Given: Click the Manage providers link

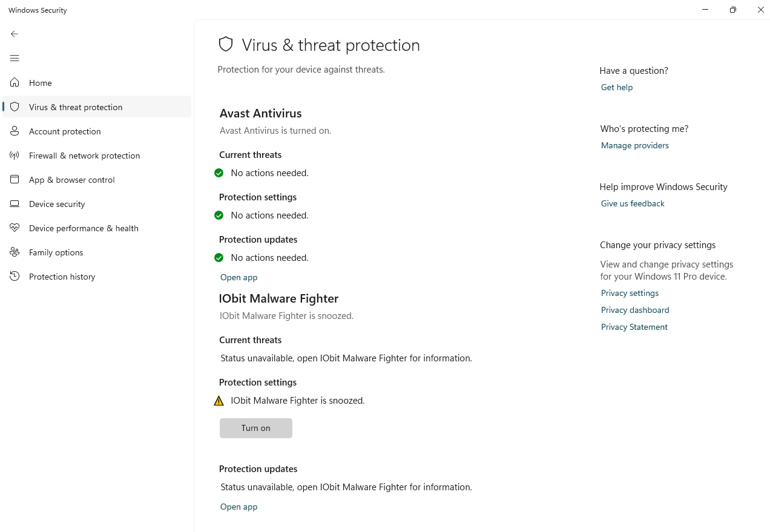Looking at the screenshot, I should [634, 145].
